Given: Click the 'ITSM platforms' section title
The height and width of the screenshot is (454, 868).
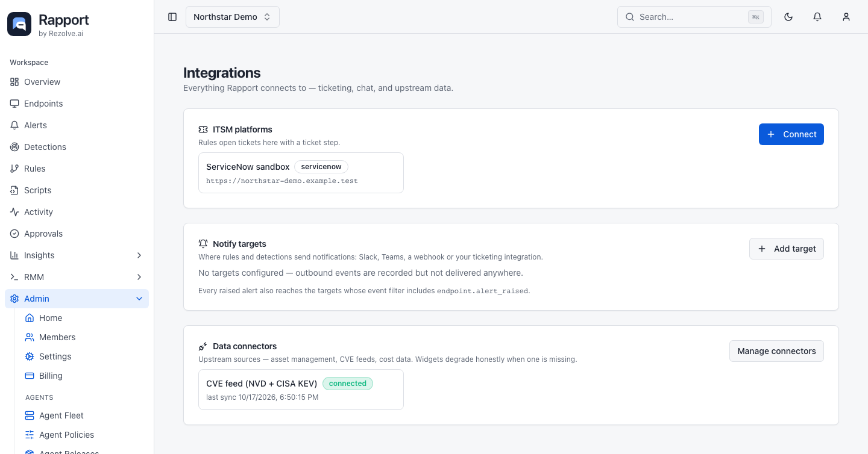Looking at the screenshot, I should coord(242,129).
